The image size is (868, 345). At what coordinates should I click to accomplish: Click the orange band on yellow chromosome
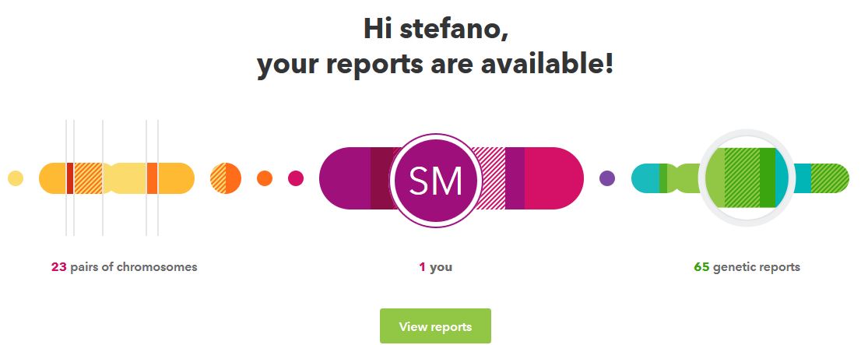[x=152, y=178]
